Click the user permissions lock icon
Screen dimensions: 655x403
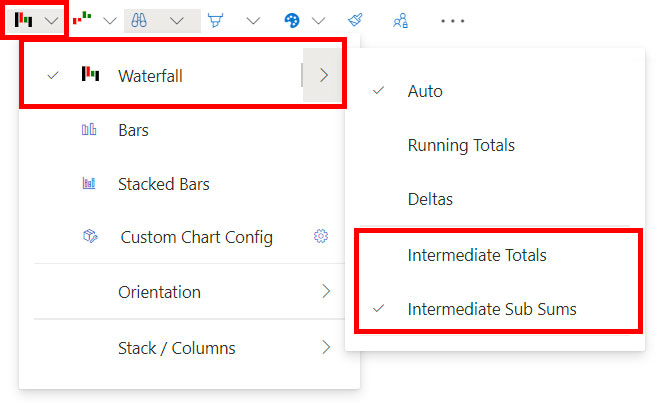coord(400,20)
